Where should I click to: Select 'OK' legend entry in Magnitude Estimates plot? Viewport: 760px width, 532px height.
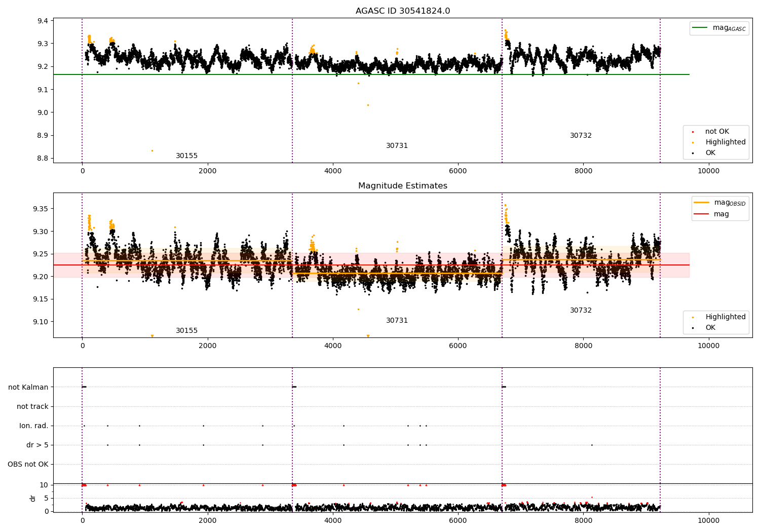(x=704, y=328)
